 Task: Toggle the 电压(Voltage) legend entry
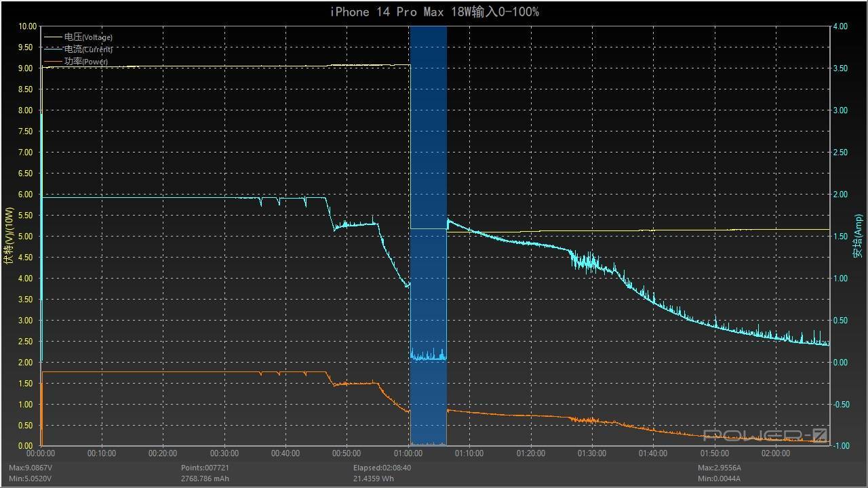click(x=87, y=37)
